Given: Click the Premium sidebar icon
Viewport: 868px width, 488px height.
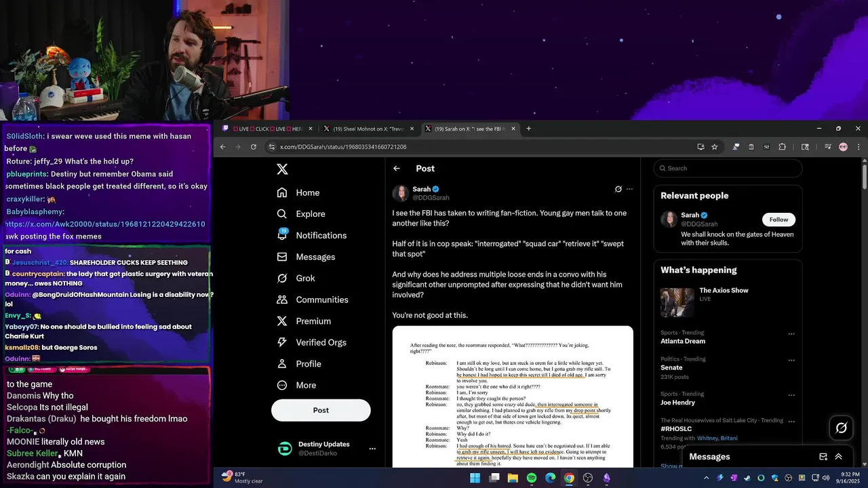Looking at the screenshot, I should (x=283, y=321).
